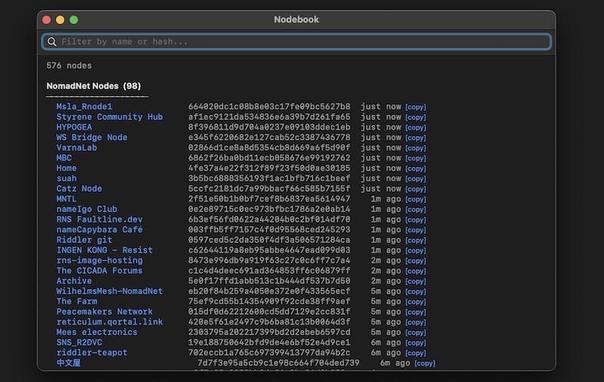Open The Farm node
This screenshot has width=604, height=382.
pos(77,302)
